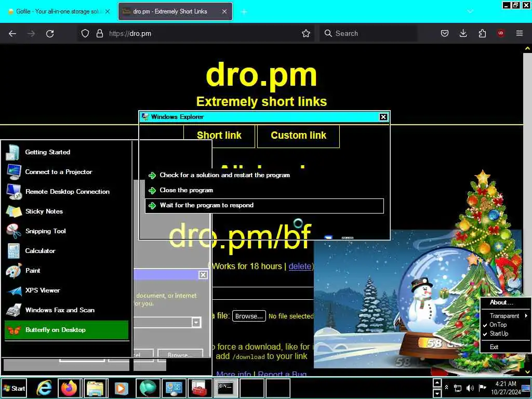This screenshot has height=399, width=532.
Task: Close the gray dialog behind the Start menu
Action: (x=203, y=275)
